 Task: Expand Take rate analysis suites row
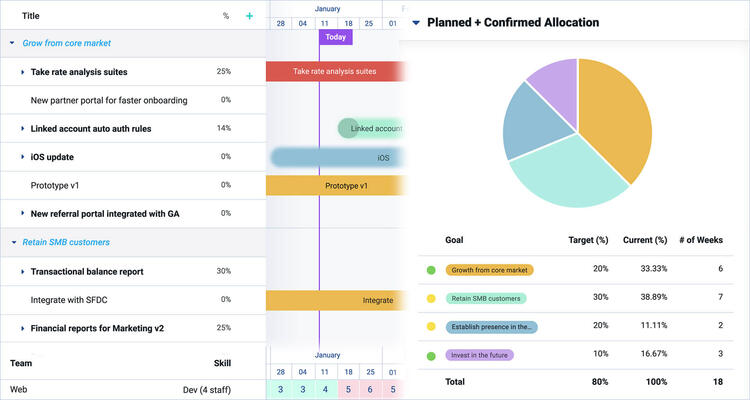point(22,72)
